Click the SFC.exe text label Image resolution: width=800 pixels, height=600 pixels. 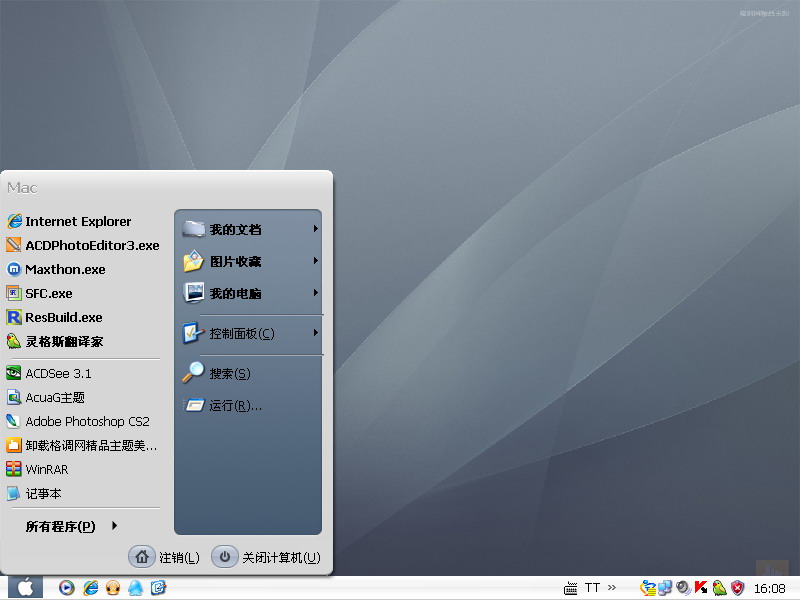coord(49,293)
